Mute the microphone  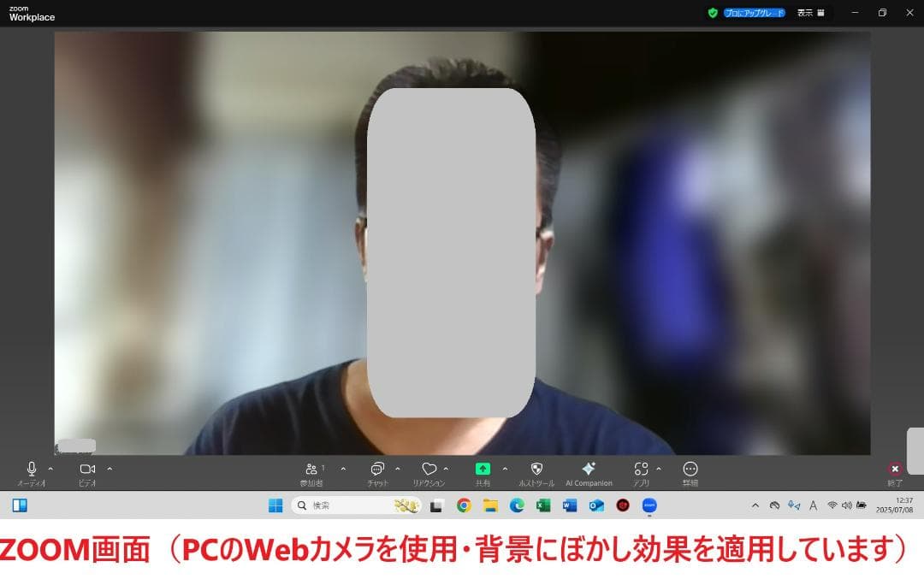click(33, 469)
